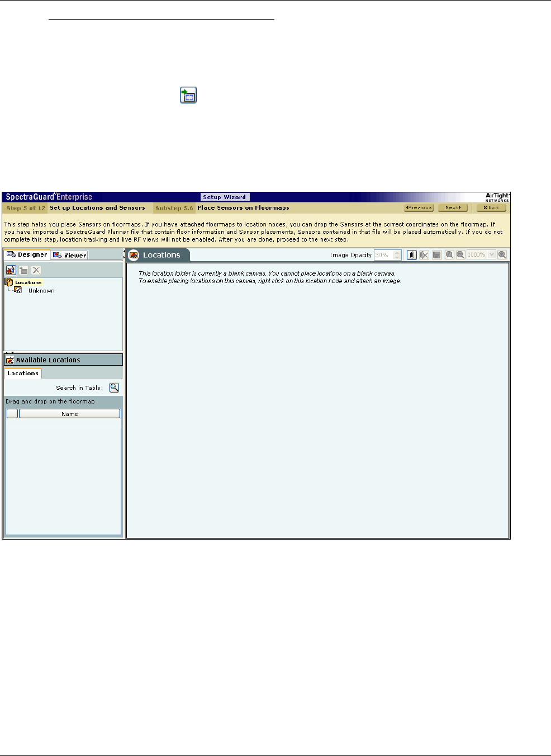Image resolution: width=551 pixels, height=756 pixels.
Task: Click the 'Substep 5.6' label
Action: tap(174, 208)
